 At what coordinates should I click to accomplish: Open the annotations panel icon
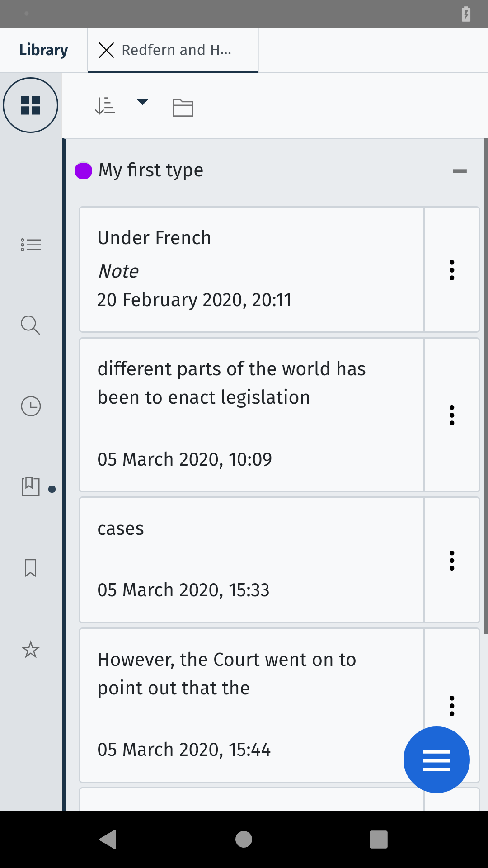pos(31,487)
